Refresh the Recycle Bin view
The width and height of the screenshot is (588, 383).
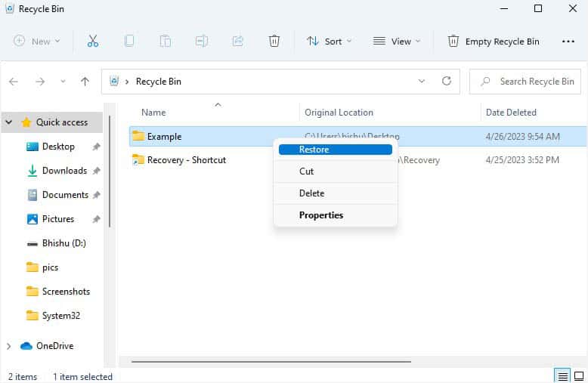coord(446,81)
